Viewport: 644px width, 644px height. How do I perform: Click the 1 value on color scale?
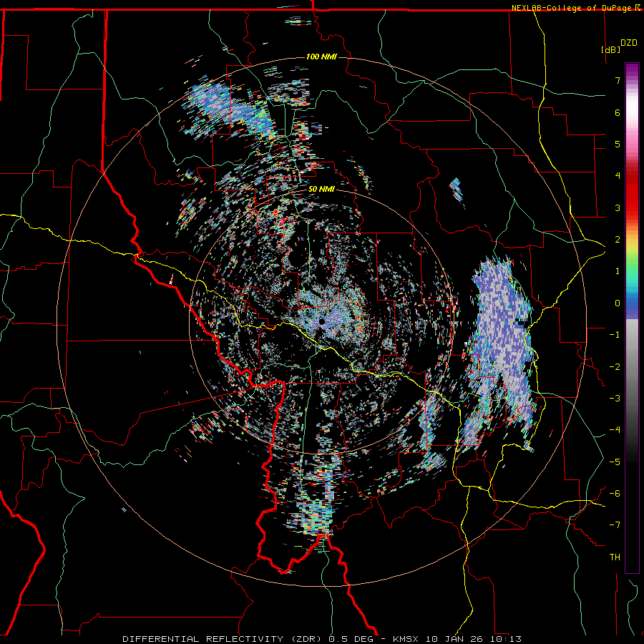click(618, 271)
